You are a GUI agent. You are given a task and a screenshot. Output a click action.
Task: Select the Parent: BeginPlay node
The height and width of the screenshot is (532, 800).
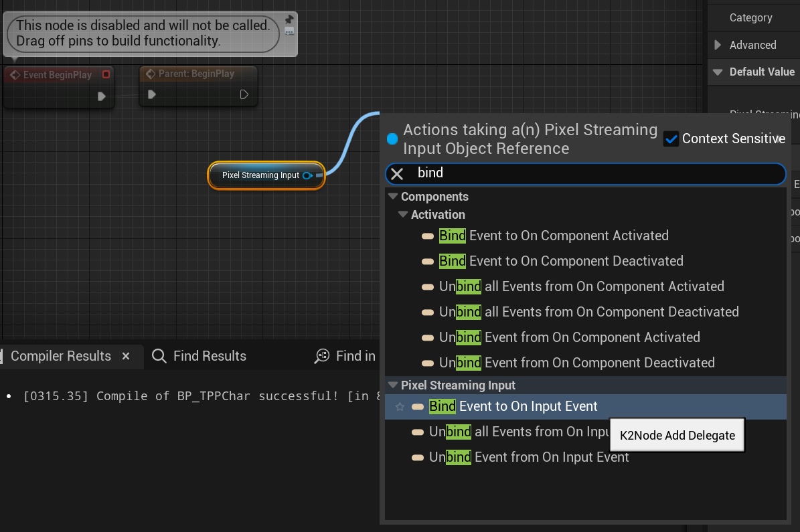[x=198, y=86]
